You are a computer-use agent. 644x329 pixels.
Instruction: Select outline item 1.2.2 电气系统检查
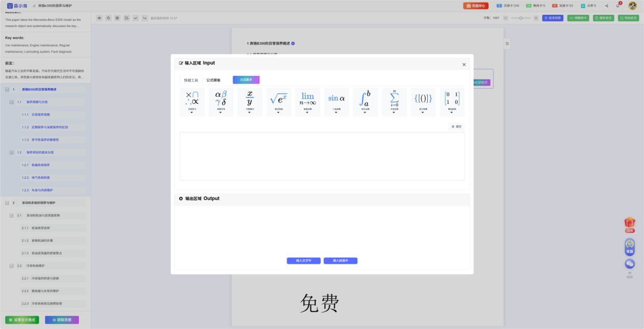coord(54,178)
